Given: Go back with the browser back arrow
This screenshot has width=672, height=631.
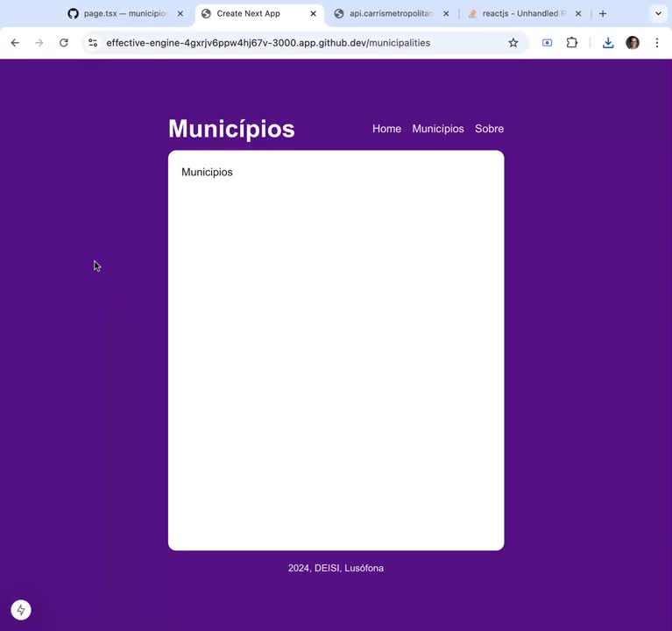Looking at the screenshot, I should [15, 42].
